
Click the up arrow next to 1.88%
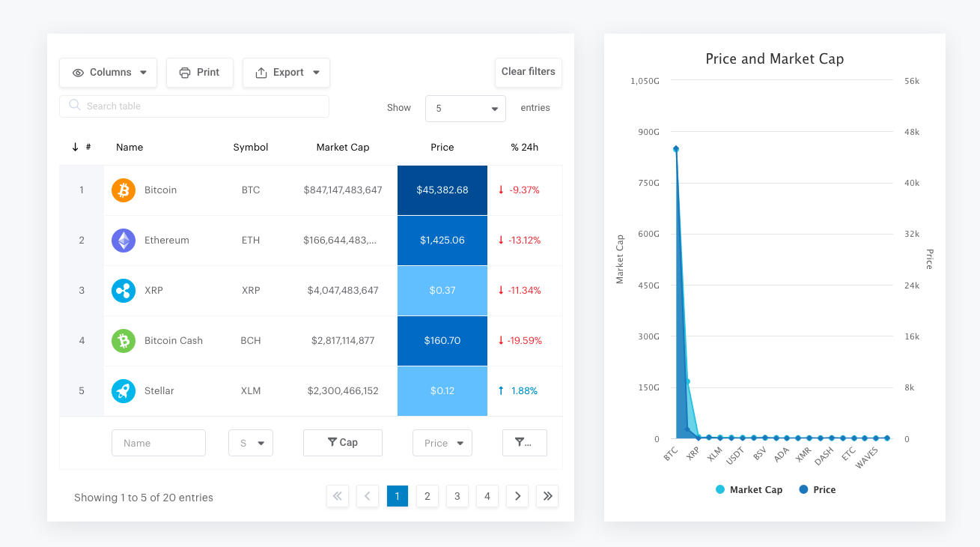pyautogui.click(x=501, y=391)
